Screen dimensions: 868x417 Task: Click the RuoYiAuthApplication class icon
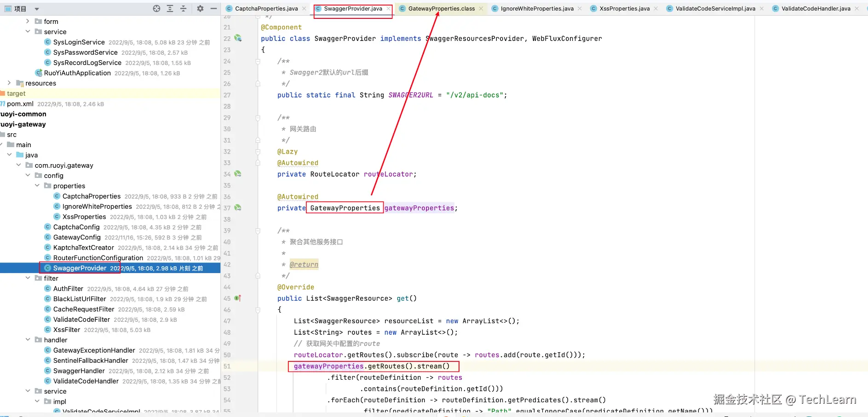coord(39,73)
